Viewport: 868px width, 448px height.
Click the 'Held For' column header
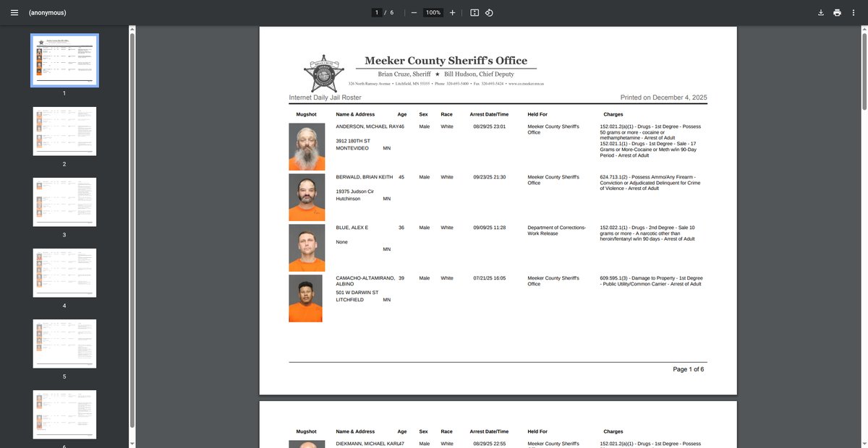point(537,114)
